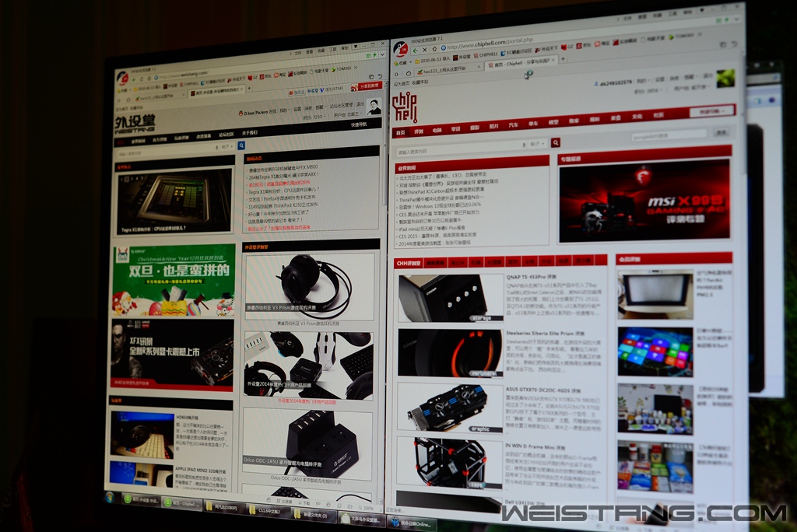Open the 快捷导航 dropdown on Chiphell
Image resolution: width=797 pixels, height=532 pixels.
click(x=711, y=110)
